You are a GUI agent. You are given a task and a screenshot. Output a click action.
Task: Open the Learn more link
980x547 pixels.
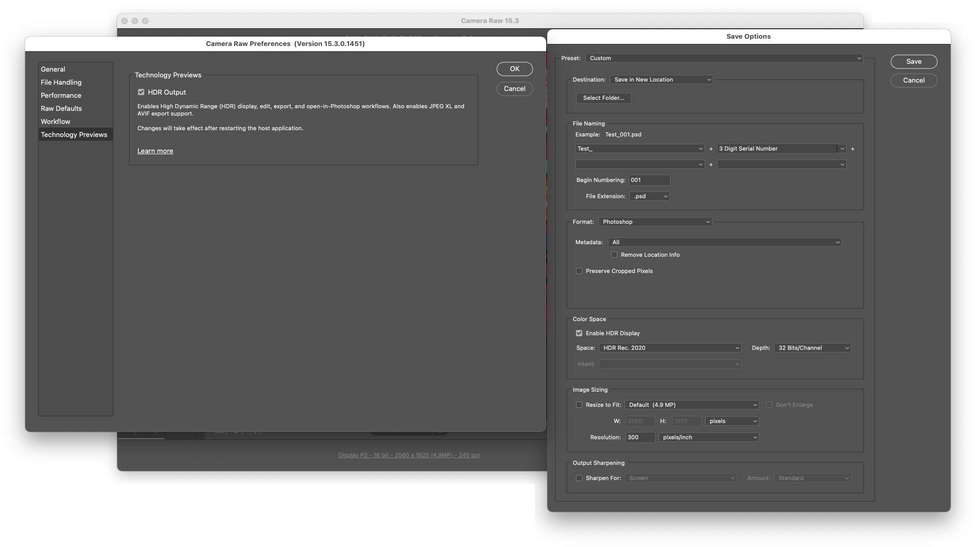(x=155, y=151)
